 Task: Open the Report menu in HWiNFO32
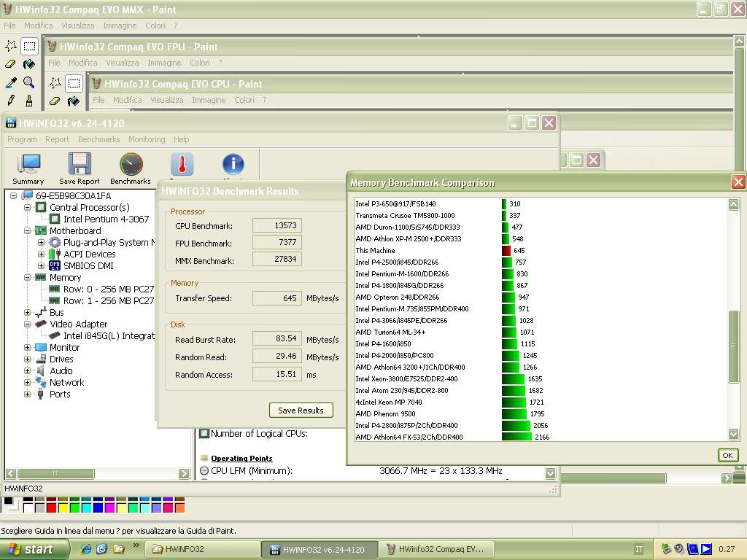point(57,139)
